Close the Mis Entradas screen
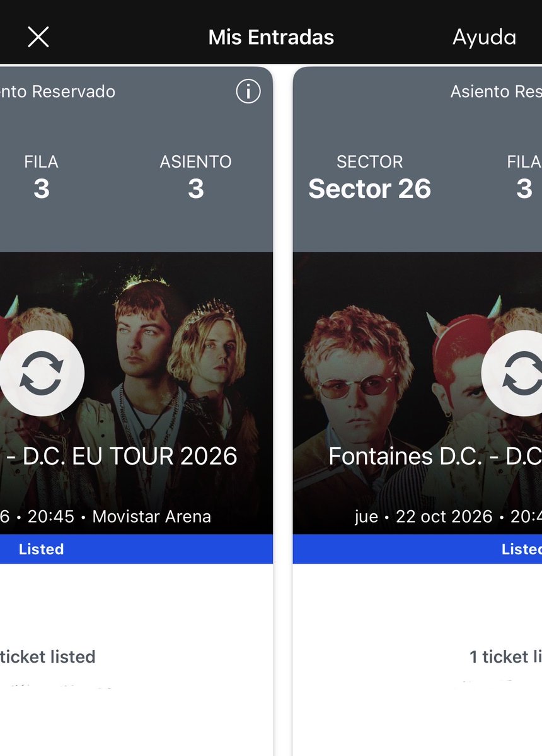This screenshot has width=542, height=756. click(x=38, y=37)
